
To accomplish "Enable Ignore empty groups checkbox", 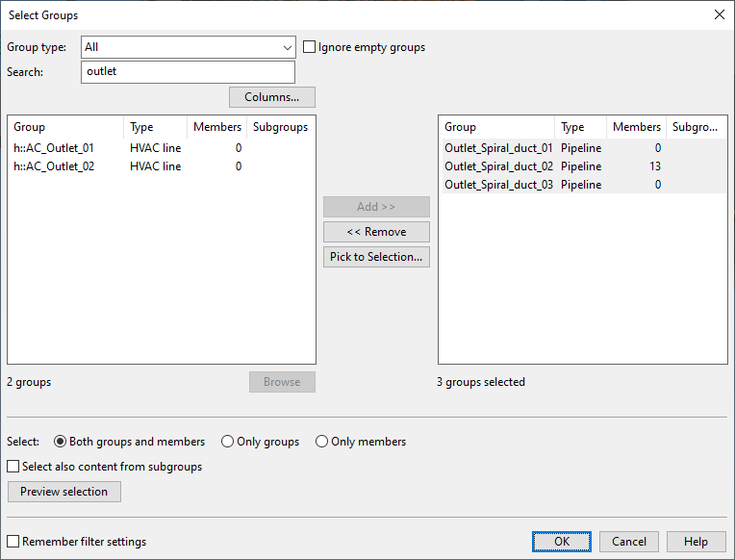I will (310, 47).
